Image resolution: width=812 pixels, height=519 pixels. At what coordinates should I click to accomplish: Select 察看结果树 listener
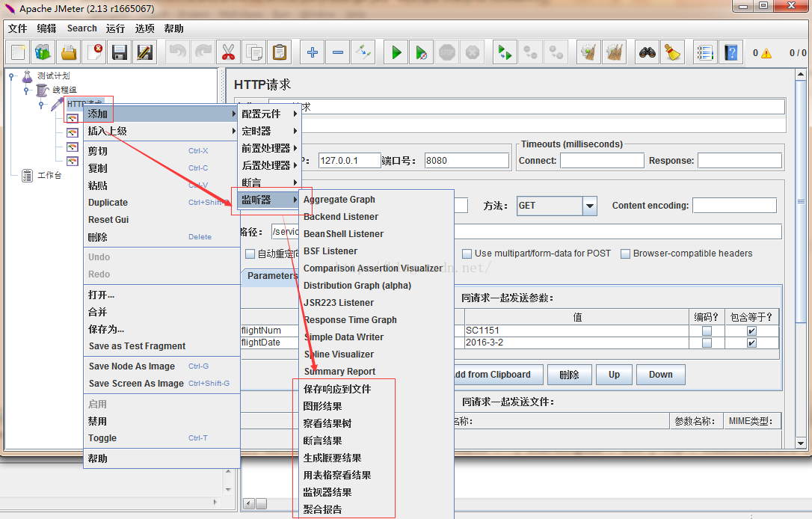[x=327, y=423]
